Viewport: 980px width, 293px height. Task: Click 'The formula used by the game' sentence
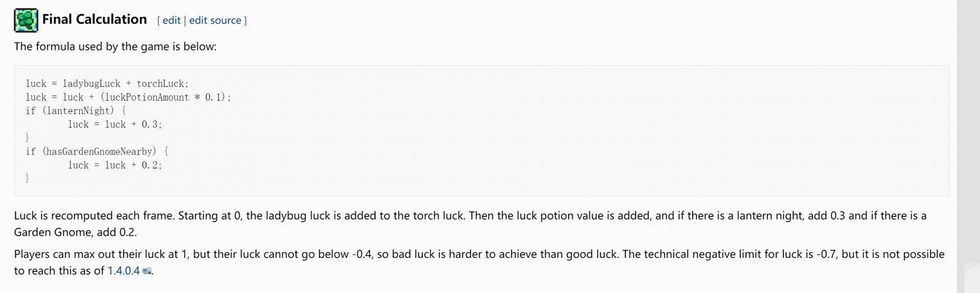(x=115, y=47)
